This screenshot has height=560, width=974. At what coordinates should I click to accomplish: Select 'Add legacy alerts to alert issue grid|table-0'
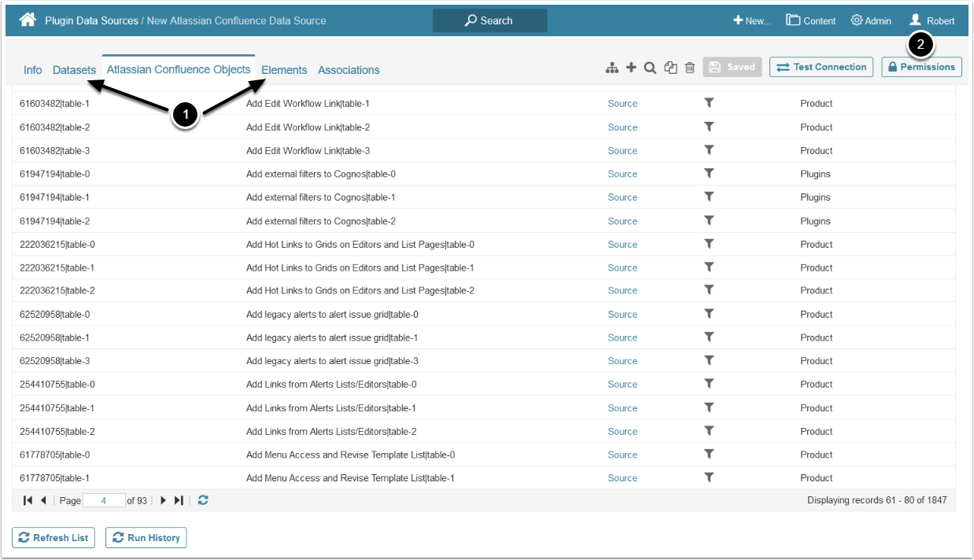pyautogui.click(x=332, y=315)
